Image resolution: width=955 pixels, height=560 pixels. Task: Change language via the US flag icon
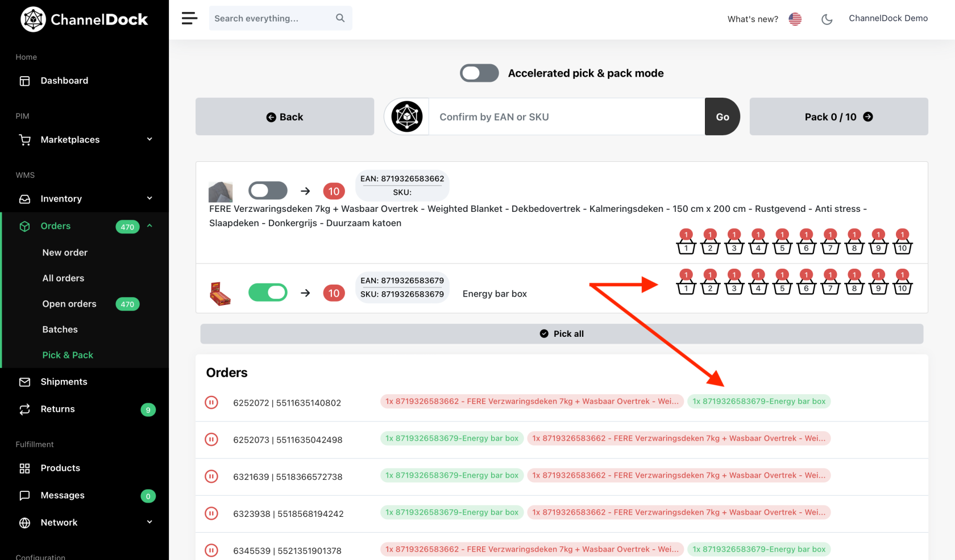(x=795, y=19)
